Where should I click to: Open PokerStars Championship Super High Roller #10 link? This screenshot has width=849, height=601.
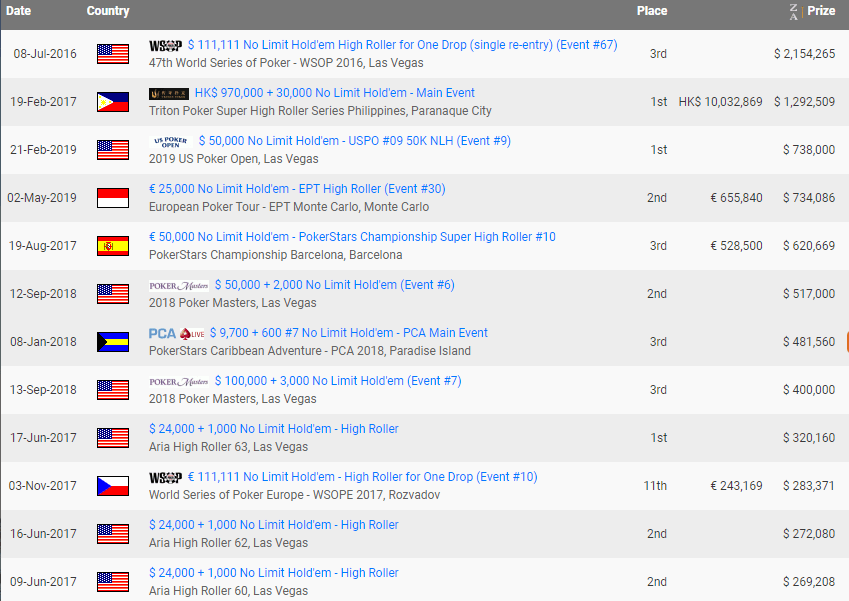point(352,237)
